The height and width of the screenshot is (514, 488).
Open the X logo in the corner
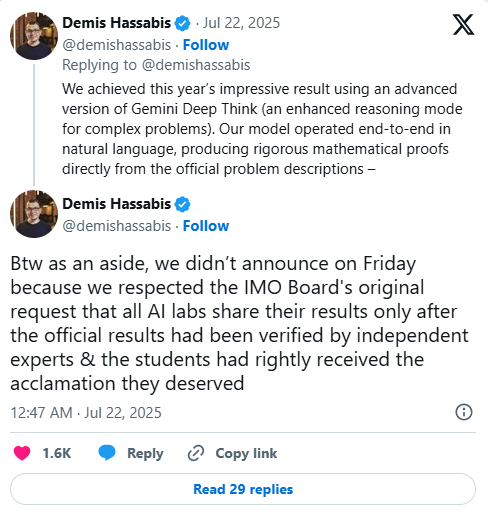tap(463, 24)
